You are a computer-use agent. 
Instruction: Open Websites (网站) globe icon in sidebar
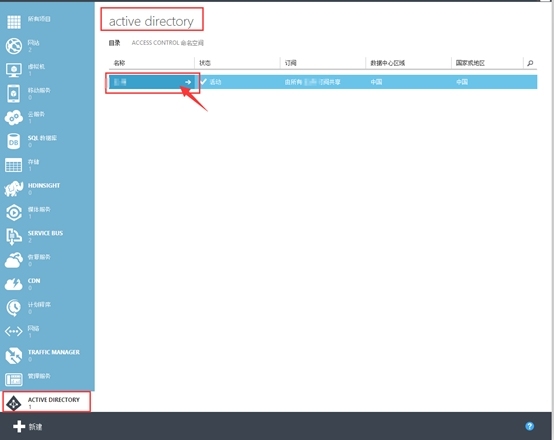click(x=14, y=46)
